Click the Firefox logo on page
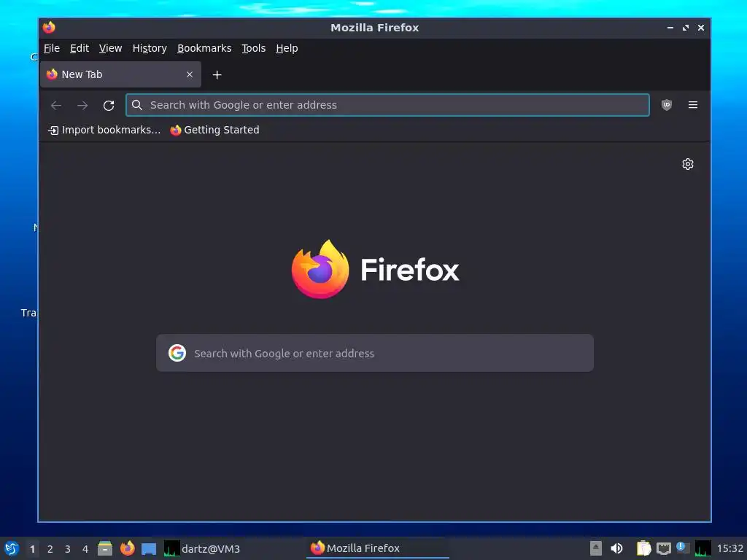Viewport: 747px width, 560px height. tap(375, 270)
